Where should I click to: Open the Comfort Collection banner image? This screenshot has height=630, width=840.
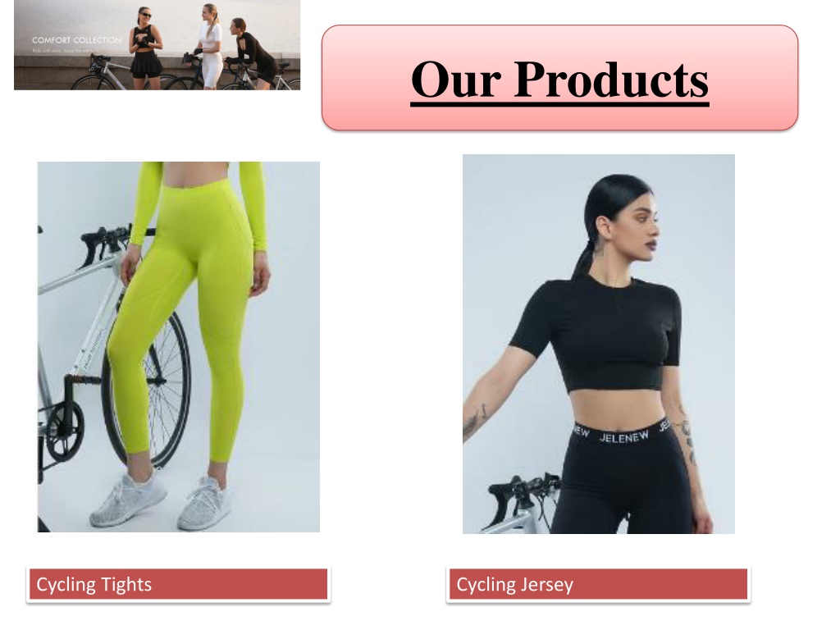tap(157, 45)
